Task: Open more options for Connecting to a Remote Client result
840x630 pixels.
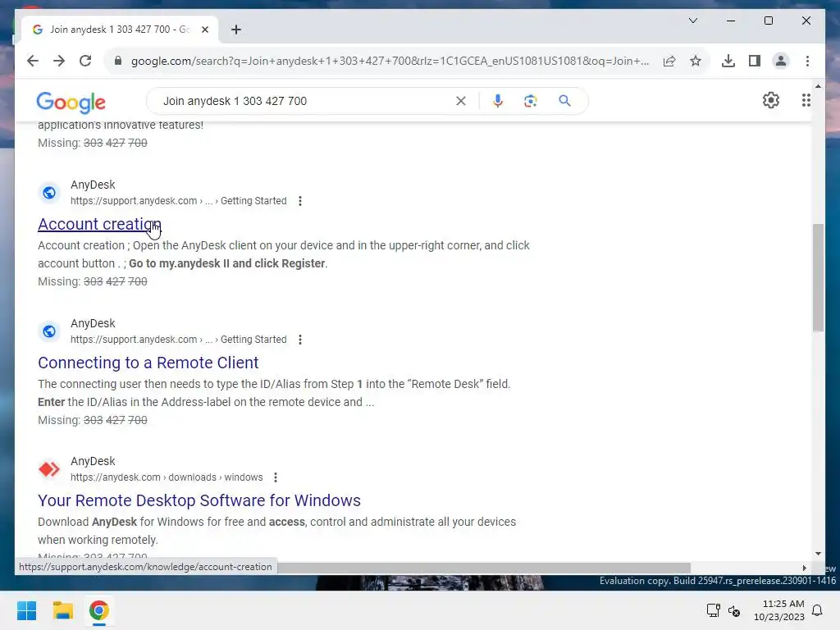Action: (300, 340)
